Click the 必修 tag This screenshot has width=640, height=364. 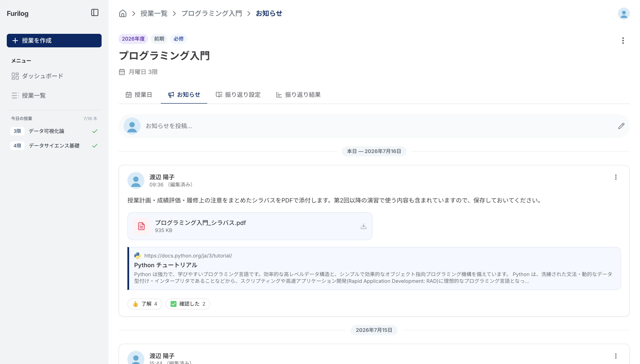coord(178,39)
